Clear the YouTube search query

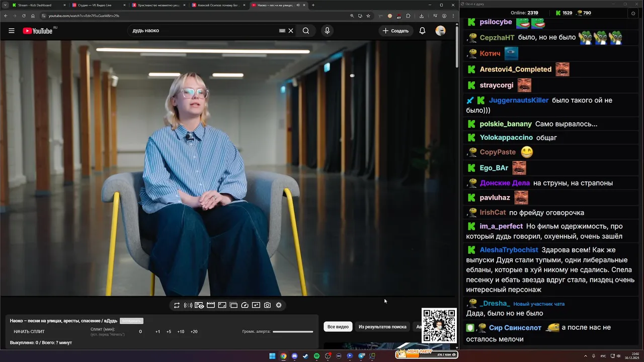pos(291,31)
